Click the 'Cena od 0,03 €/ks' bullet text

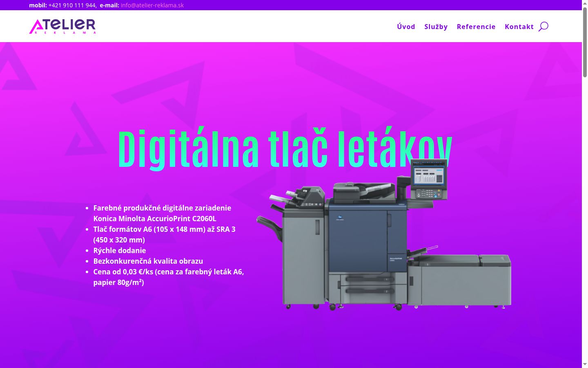coord(169,277)
